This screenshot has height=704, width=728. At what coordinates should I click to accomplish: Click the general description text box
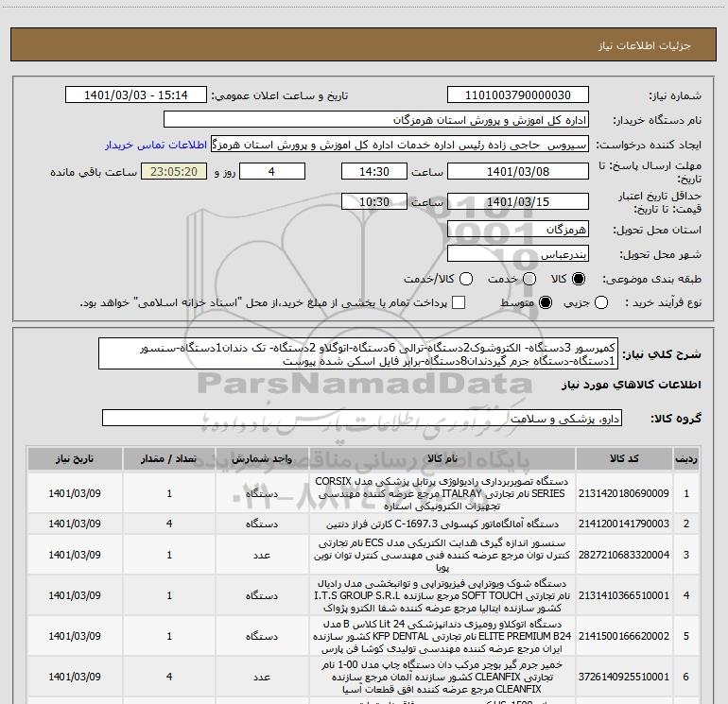click(358, 353)
